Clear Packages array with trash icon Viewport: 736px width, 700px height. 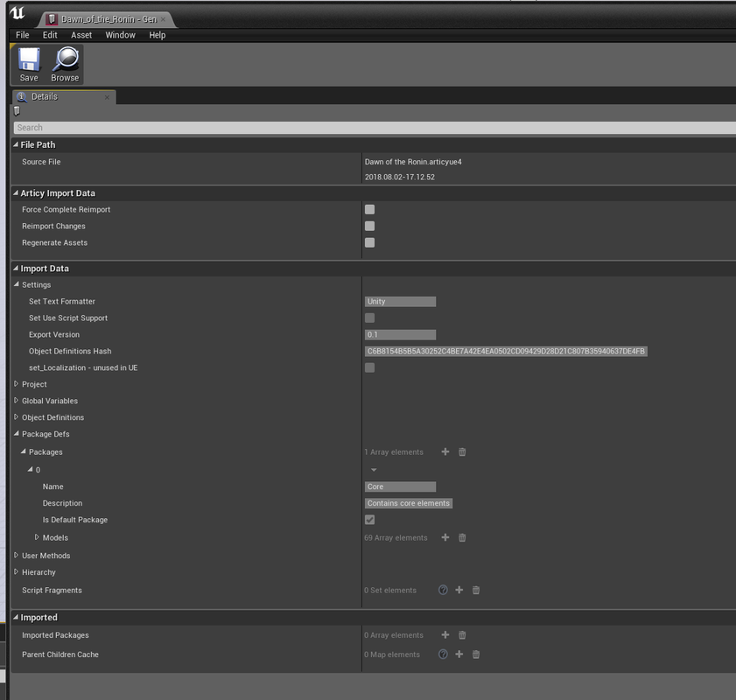(462, 451)
